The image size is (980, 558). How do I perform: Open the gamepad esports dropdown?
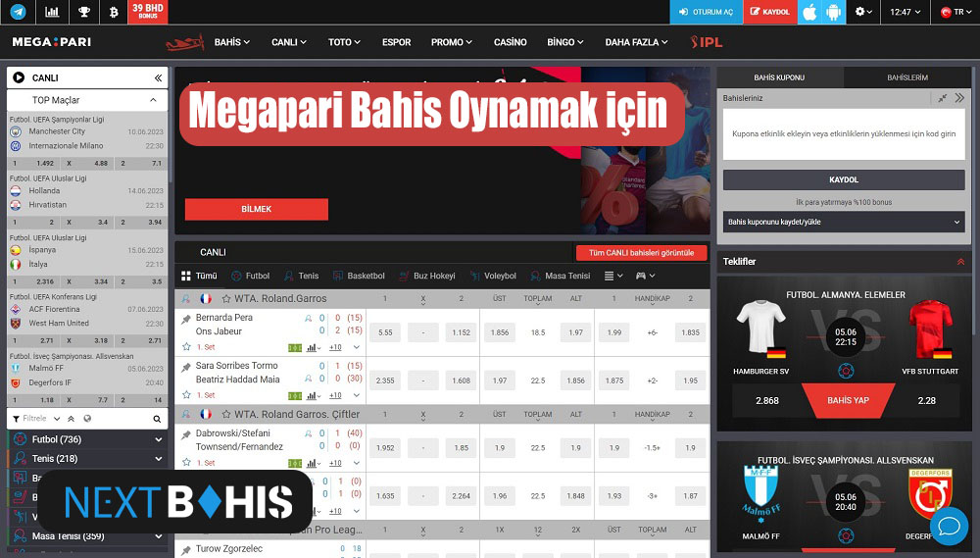645,276
